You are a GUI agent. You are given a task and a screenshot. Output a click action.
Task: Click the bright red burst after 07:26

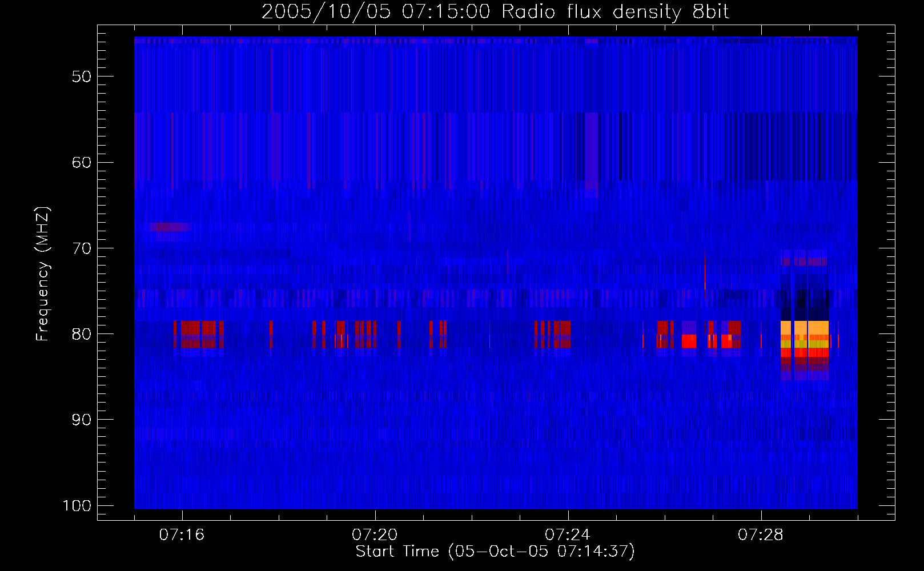pyautogui.click(x=689, y=341)
